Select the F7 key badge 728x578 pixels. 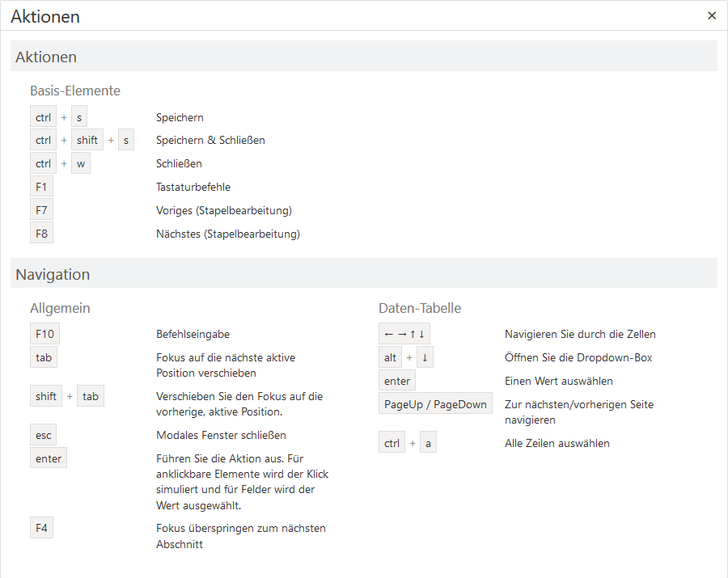[x=42, y=210]
